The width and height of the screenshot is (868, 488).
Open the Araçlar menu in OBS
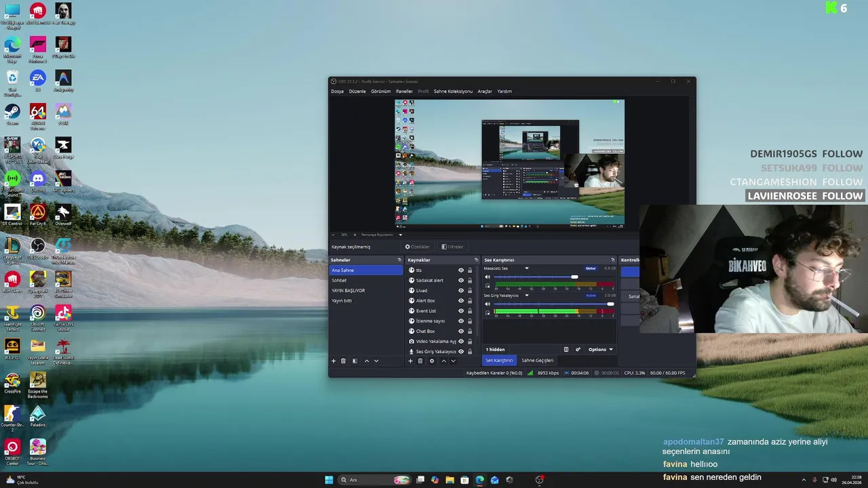pyautogui.click(x=485, y=91)
